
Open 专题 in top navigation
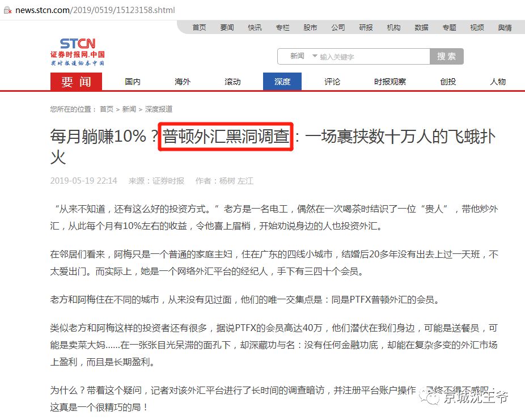(x=450, y=27)
